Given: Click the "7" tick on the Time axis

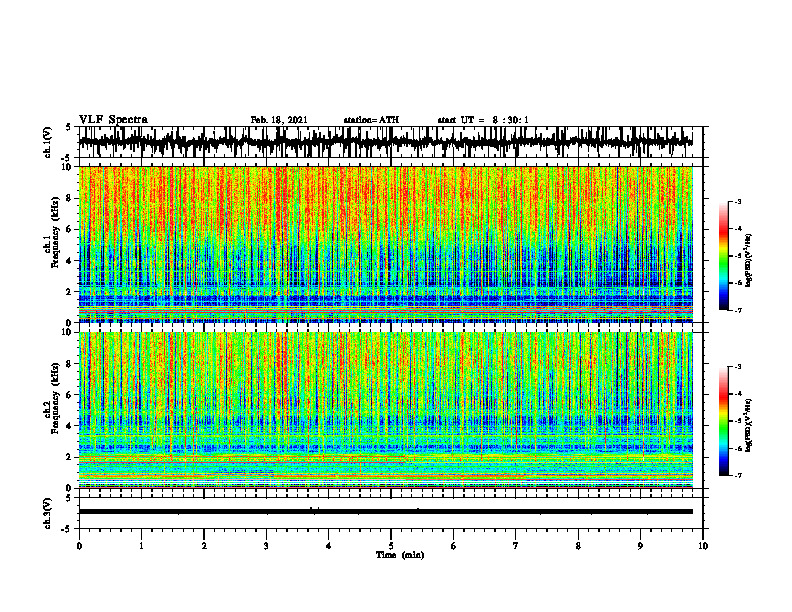Looking at the screenshot, I should point(516,546).
